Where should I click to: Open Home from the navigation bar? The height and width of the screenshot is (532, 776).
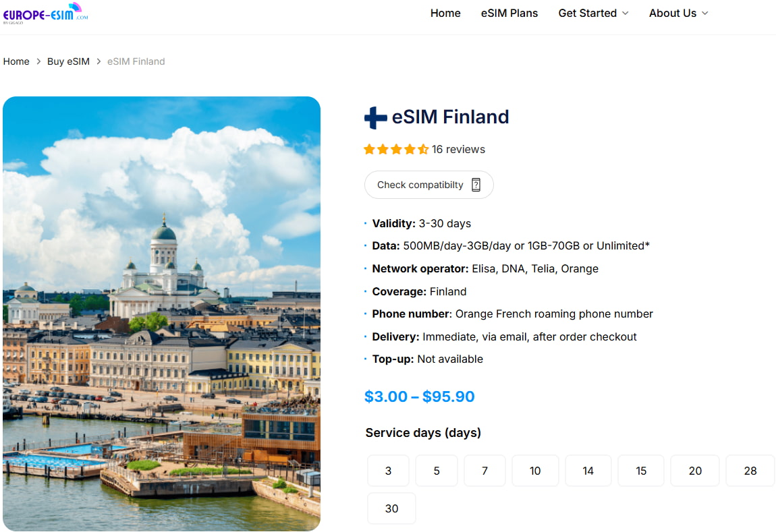(445, 13)
